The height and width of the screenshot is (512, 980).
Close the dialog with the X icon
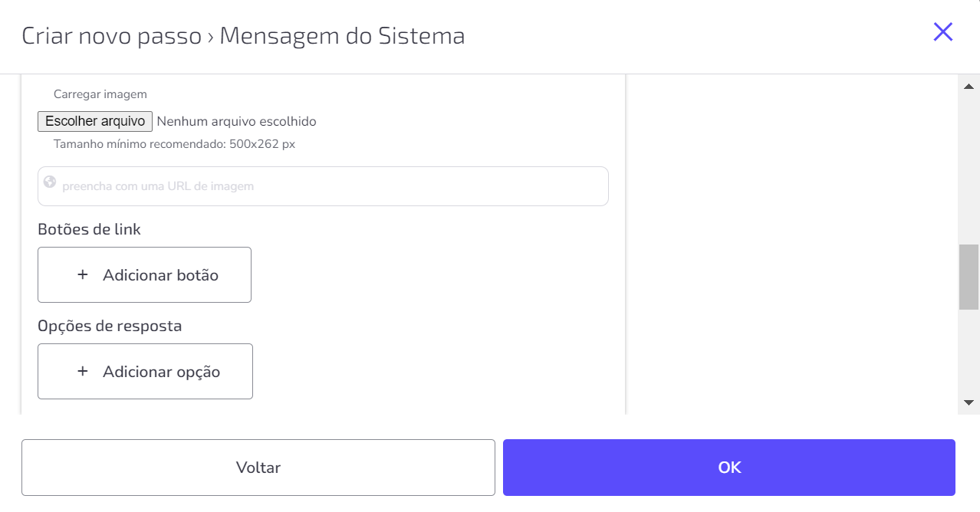click(942, 31)
